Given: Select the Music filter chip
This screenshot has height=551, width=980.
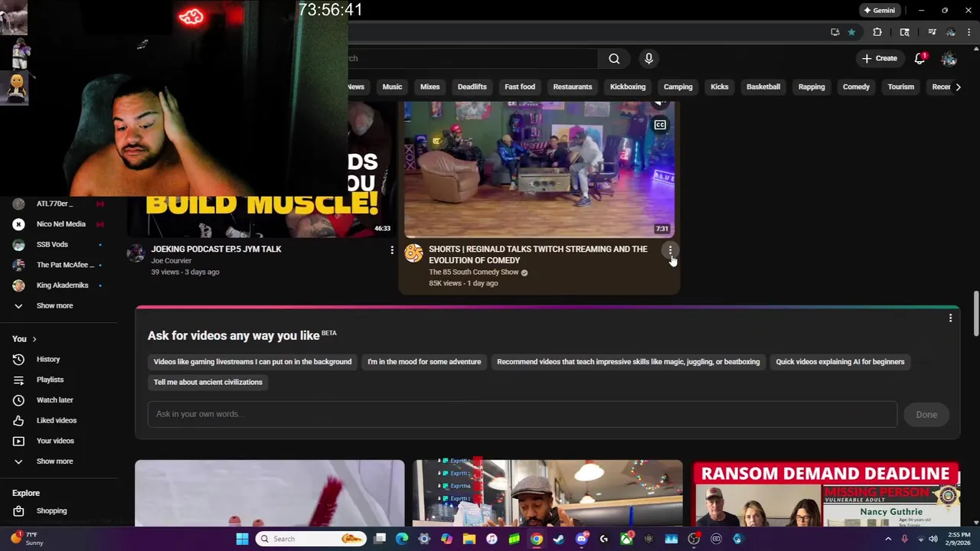Looking at the screenshot, I should pos(392,87).
